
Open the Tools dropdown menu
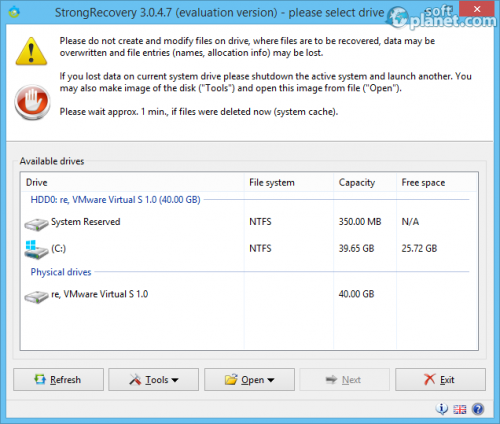click(x=154, y=379)
